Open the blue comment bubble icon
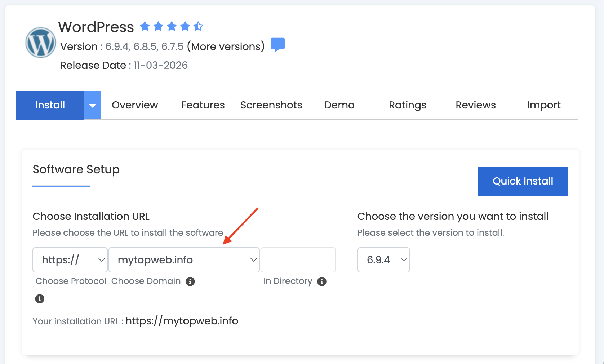 pos(277,45)
